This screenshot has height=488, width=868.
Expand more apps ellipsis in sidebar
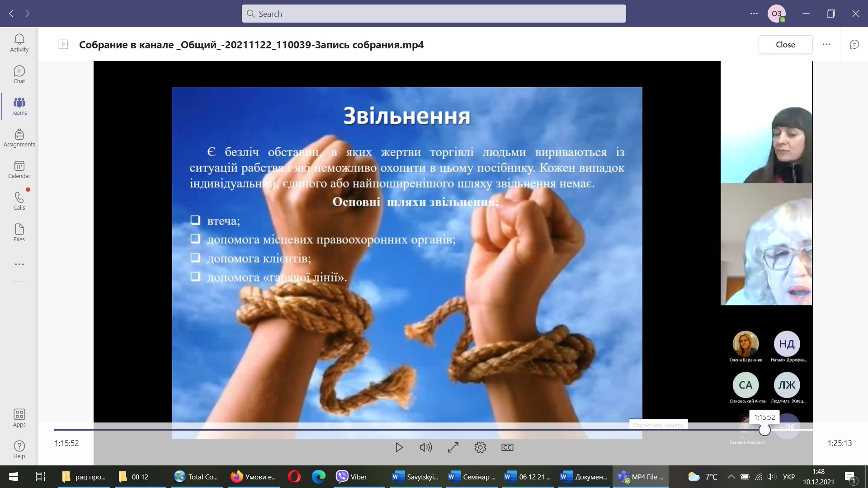coord(19,264)
